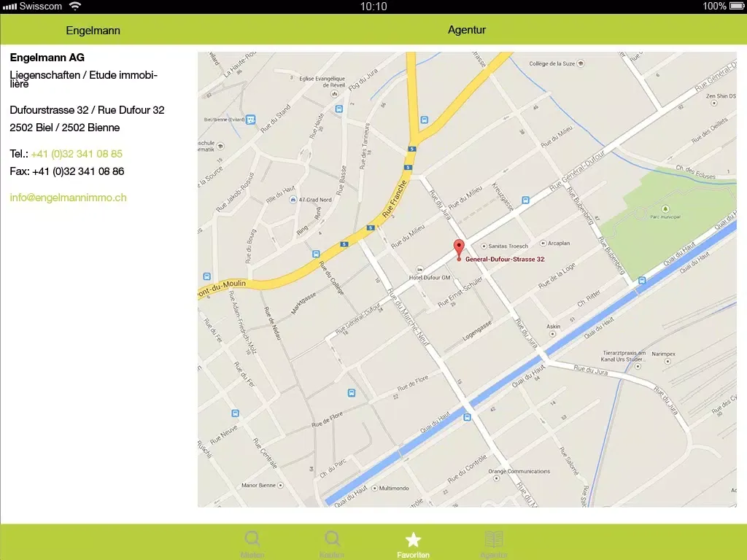Tap the Favoriten star icon
The image size is (747, 560).
[413, 540]
